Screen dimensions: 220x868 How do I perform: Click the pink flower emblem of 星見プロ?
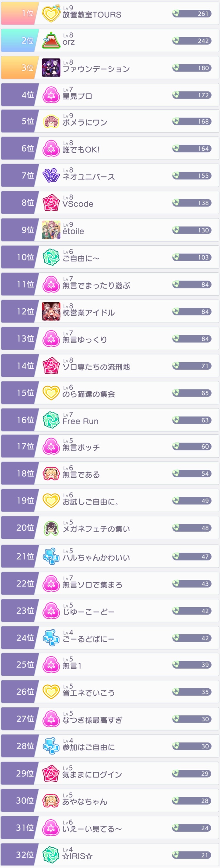click(51, 95)
